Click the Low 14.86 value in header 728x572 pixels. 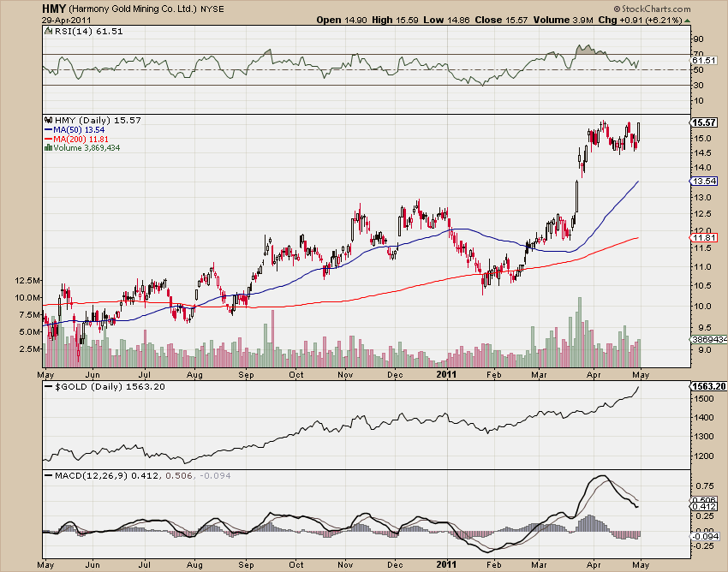(x=446, y=20)
